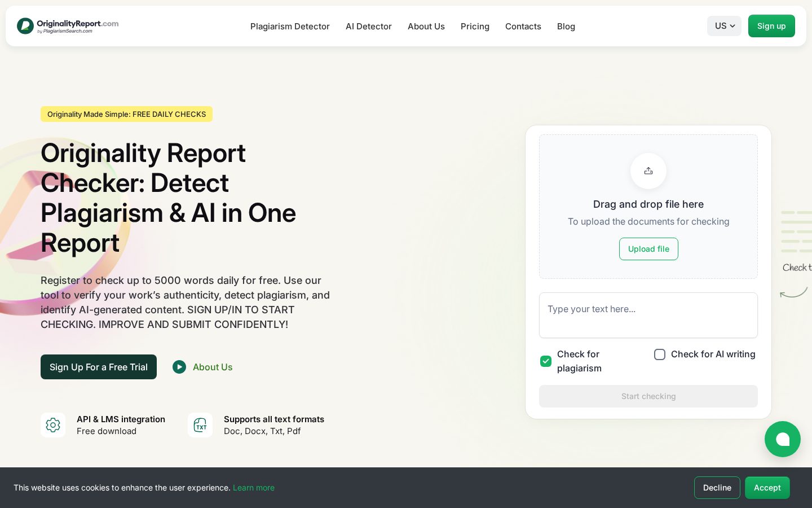Click the TXT file formats icon

click(200, 425)
